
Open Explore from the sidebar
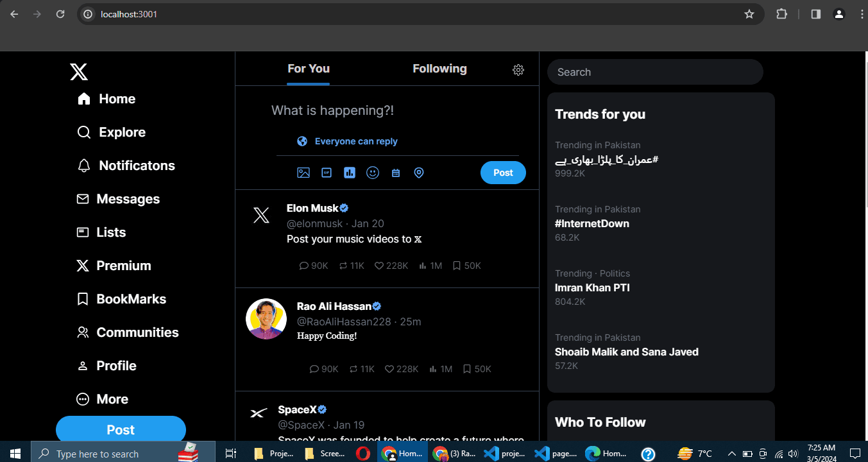point(112,132)
